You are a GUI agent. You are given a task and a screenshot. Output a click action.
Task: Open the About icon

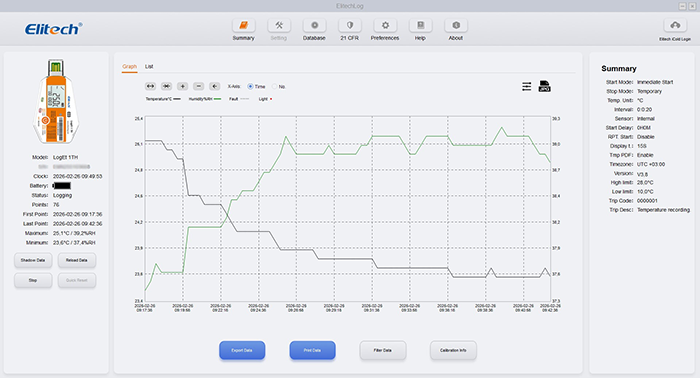coord(456,25)
